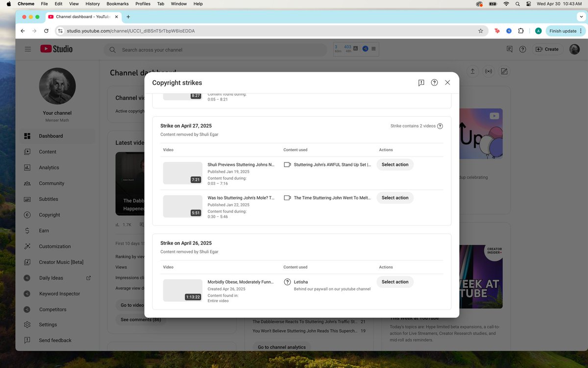
Task: Click the Search across your channel field
Action: coord(216,50)
